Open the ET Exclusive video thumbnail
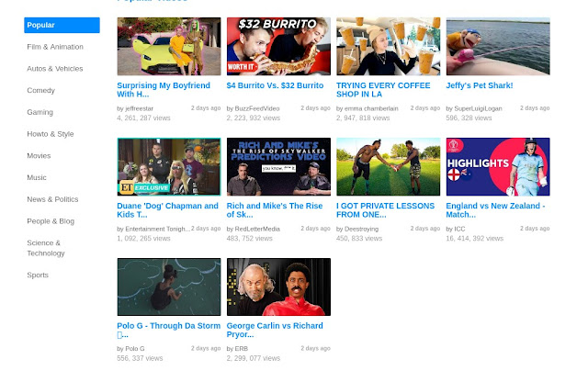 (169, 167)
